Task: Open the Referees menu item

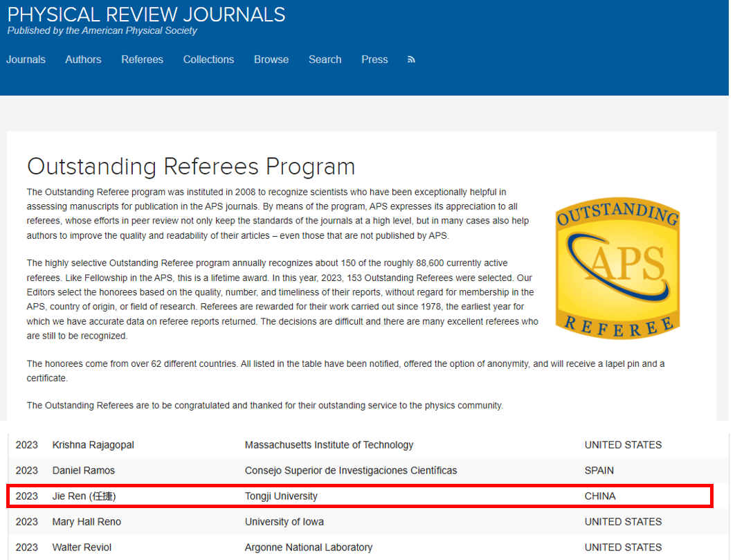Action: (142, 60)
